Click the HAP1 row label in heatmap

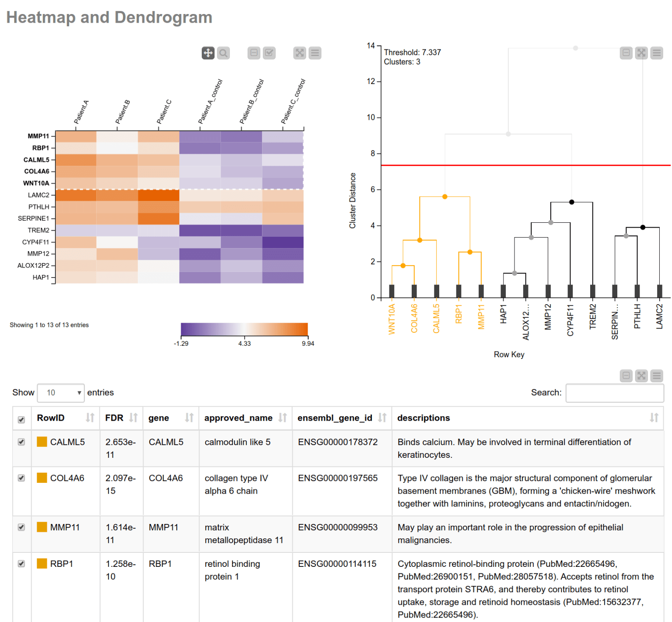(x=41, y=277)
